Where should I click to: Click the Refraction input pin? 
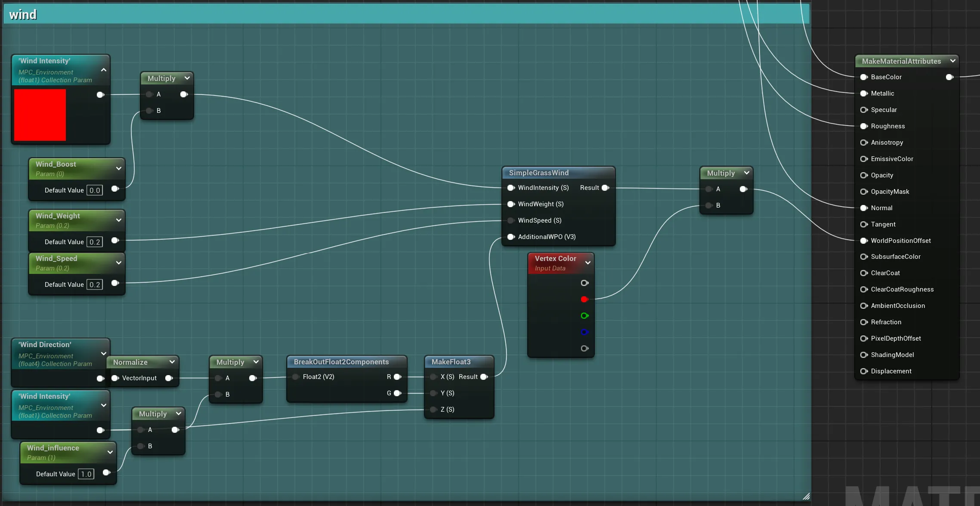click(x=864, y=322)
